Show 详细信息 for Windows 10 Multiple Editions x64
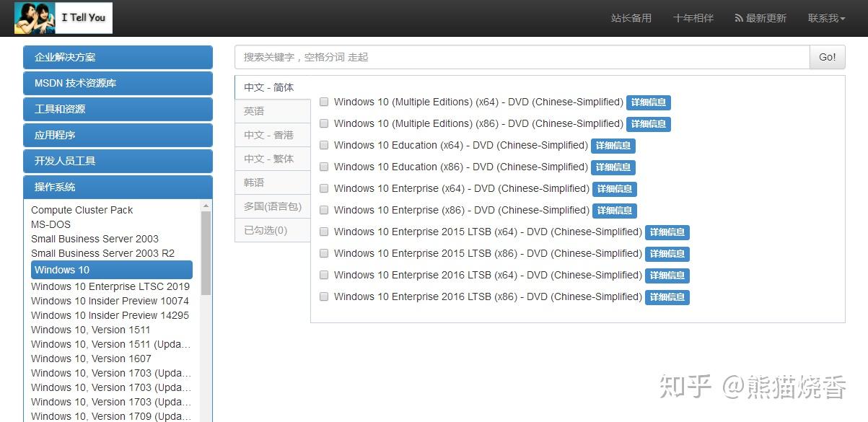868x422 pixels. coord(649,102)
